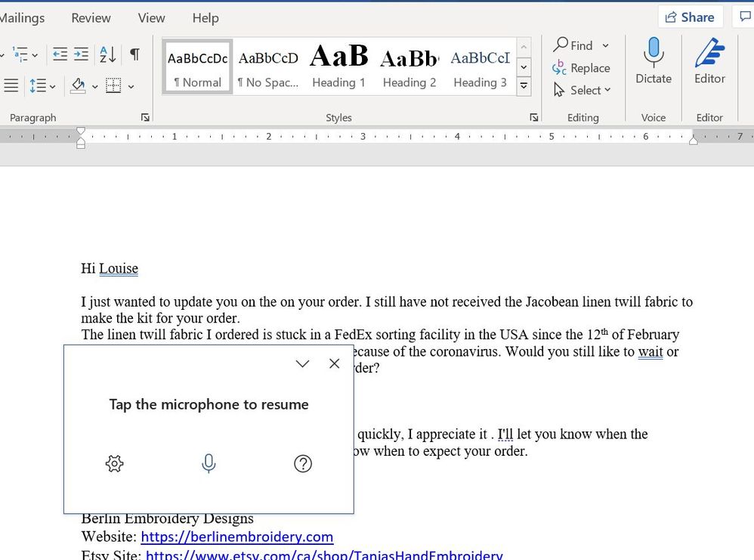Click the underlined word wait

pyautogui.click(x=650, y=351)
